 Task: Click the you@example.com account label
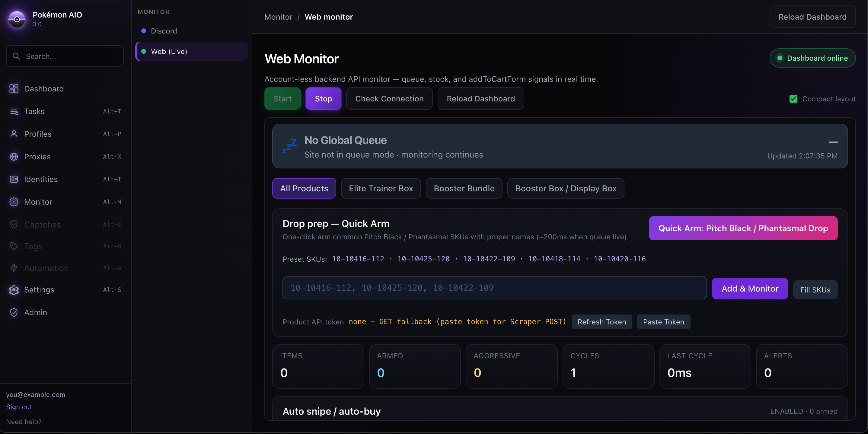pyautogui.click(x=35, y=394)
